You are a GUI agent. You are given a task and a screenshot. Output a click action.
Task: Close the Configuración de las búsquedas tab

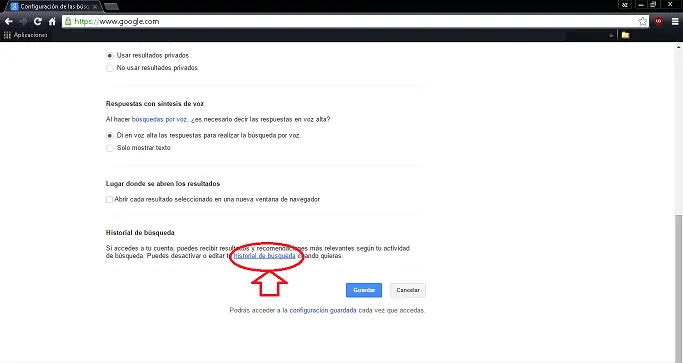pos(95,7)
